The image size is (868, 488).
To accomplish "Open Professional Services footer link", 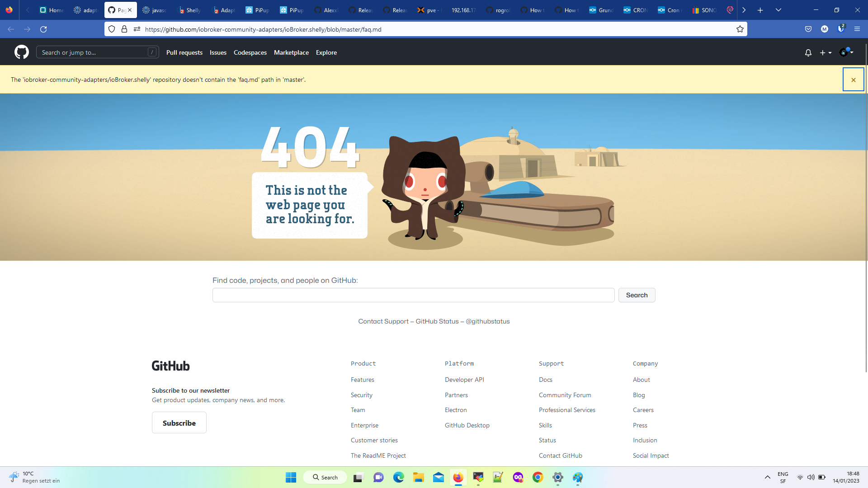I will tap(567, 410).
